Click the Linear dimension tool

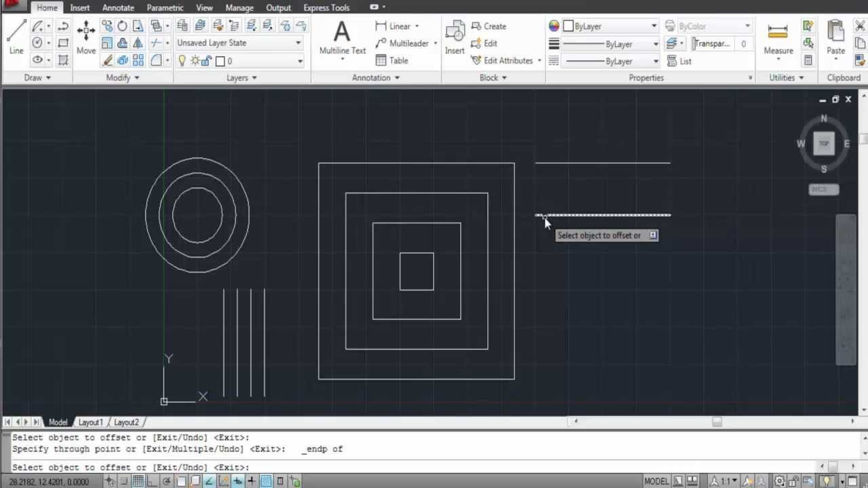pyautogui.click(x=393, y=26)
